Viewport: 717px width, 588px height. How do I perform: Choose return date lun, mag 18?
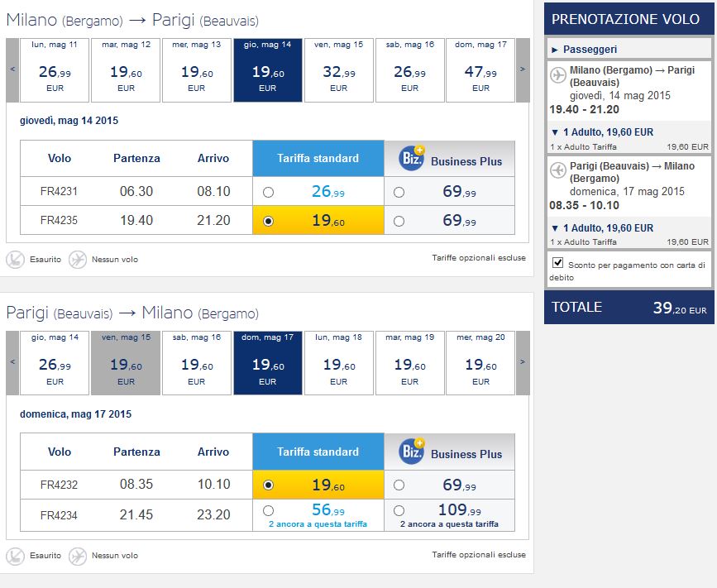338,364
